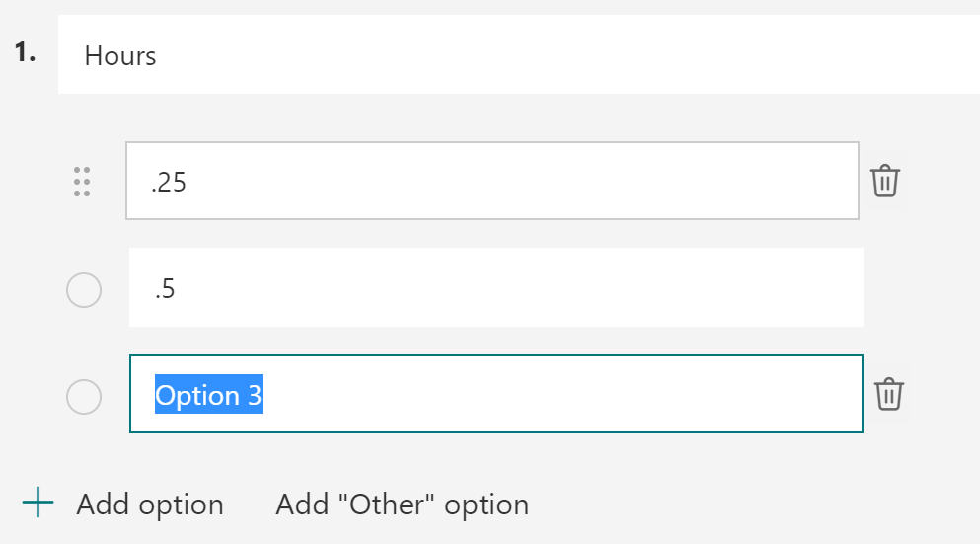Screen dimensions: 980x544
Task: Click into the .5 option field
Action: (x=495, y=287)
